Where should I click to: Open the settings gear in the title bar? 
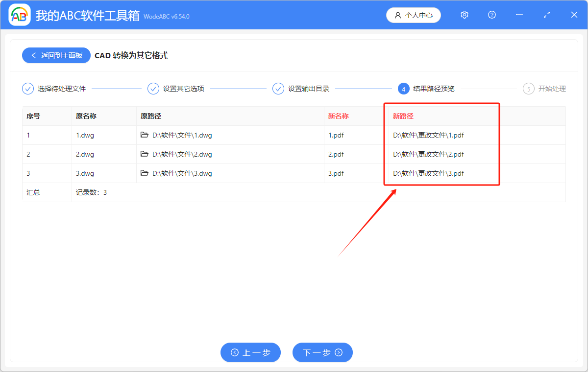point(464,15)
